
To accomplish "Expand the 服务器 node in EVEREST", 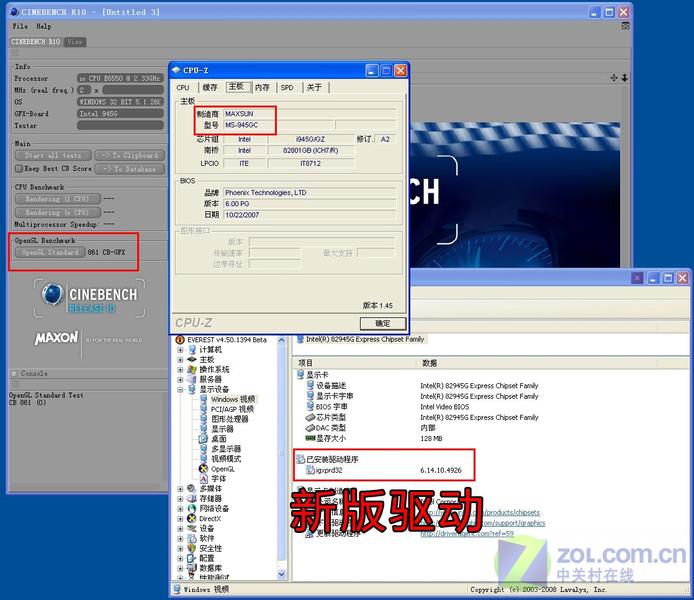I will click(180, 380).
